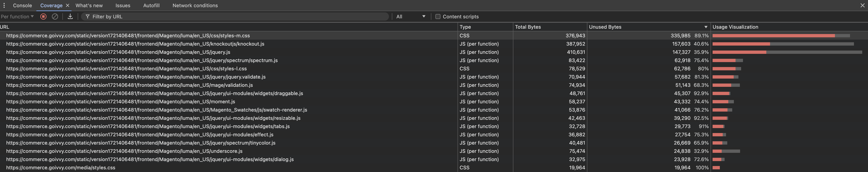Select the Coverage tab
868x172 pixels.
pyautogui.click(x=51, y=5)
